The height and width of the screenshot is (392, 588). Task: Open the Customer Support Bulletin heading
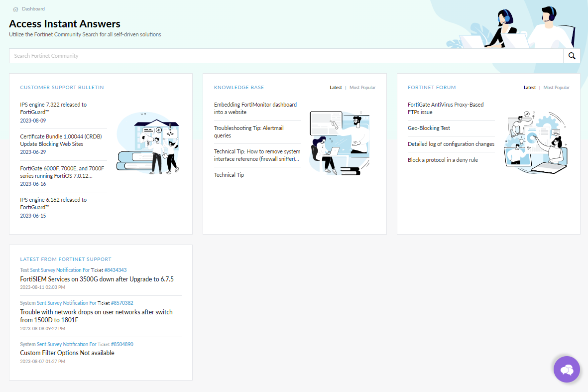[x=62, y=87]
